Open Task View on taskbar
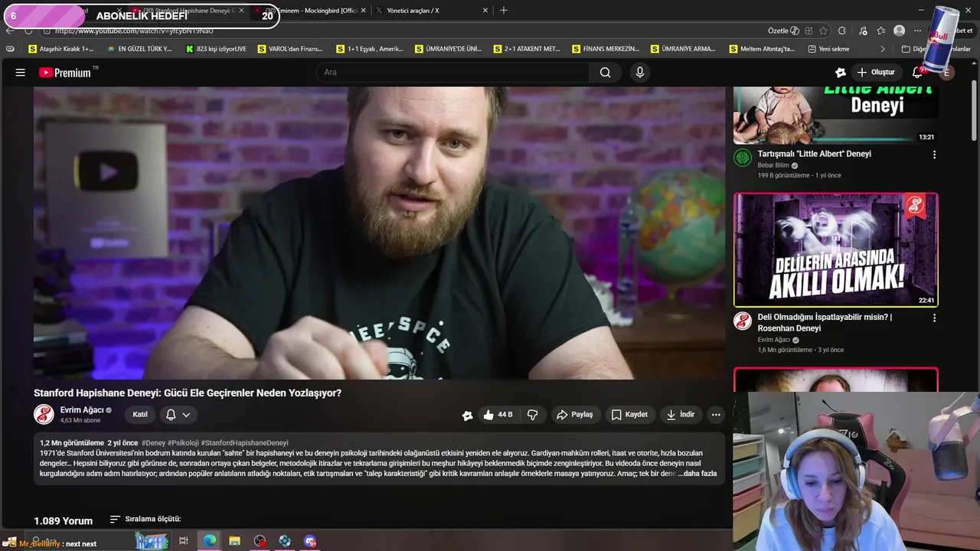The image size is (980, 551). point(184,541)
